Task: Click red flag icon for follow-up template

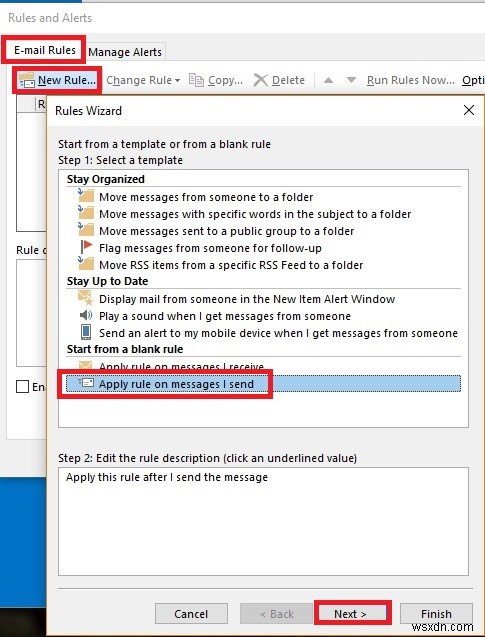Action: pos(86,247)
